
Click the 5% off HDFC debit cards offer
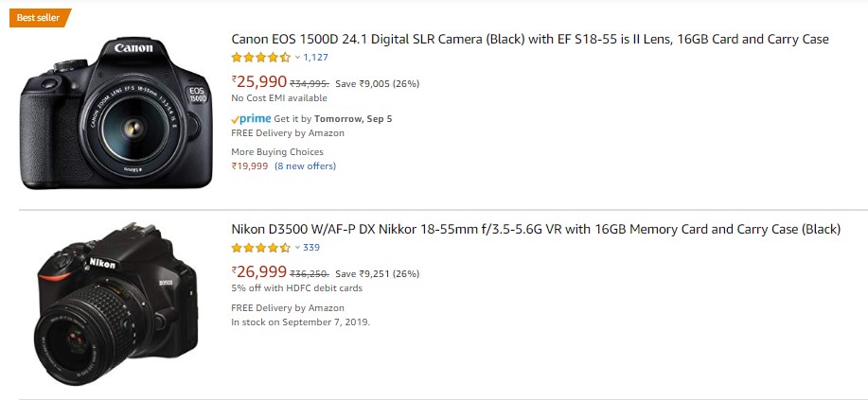pos(296,288)
